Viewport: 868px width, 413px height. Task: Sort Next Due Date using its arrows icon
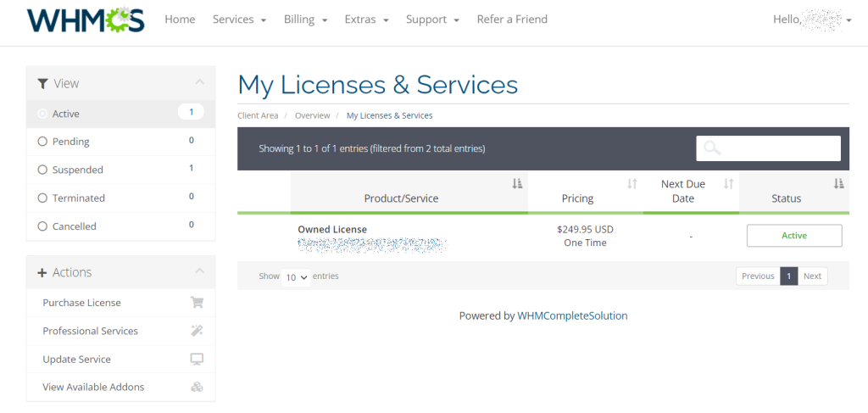click(728, 184)
